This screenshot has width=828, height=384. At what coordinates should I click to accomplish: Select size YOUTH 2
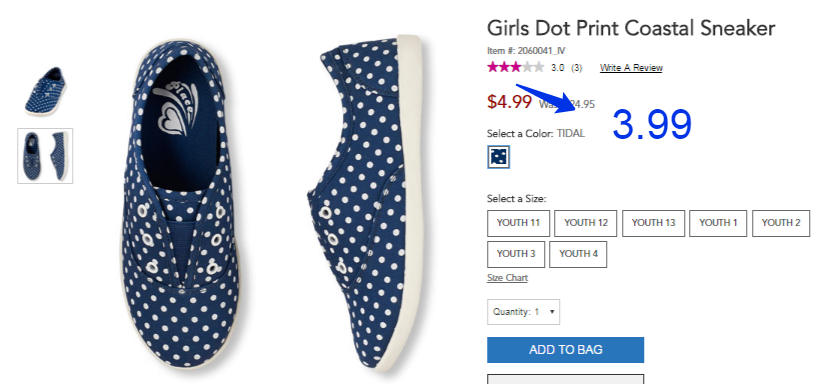coord(780,223)
